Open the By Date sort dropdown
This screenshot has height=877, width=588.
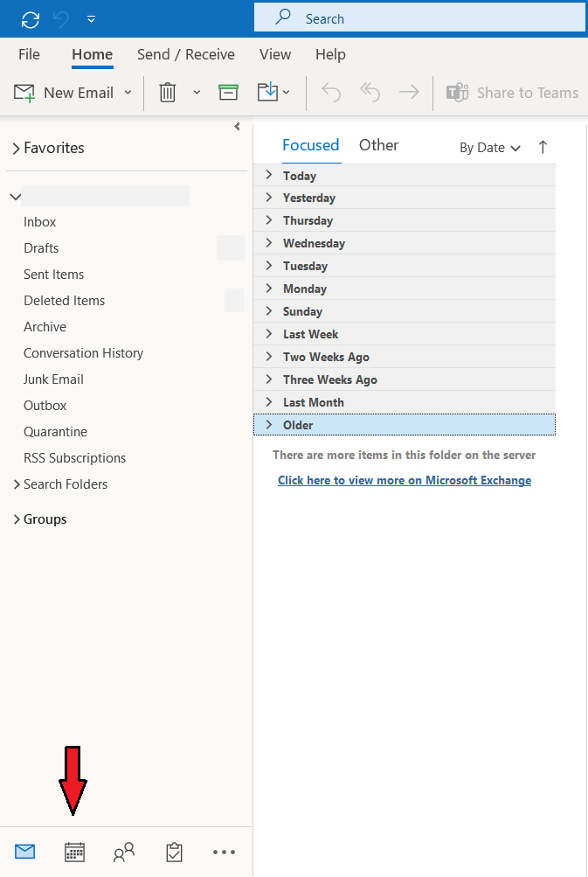(489, 148)
